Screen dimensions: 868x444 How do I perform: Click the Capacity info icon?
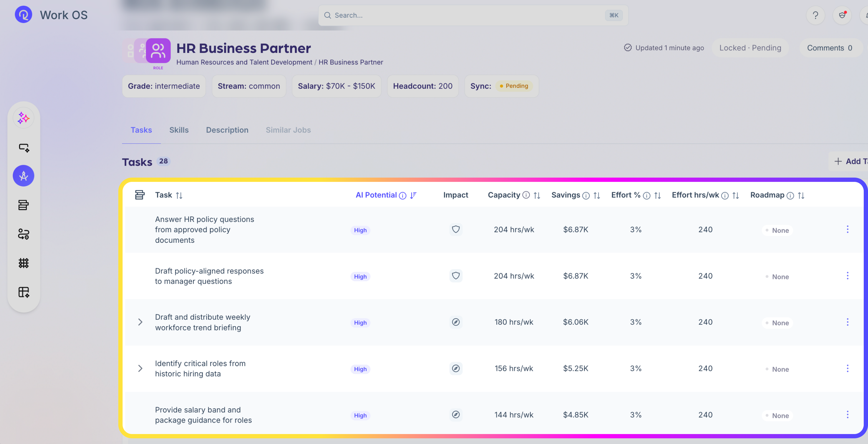(526, 195)
